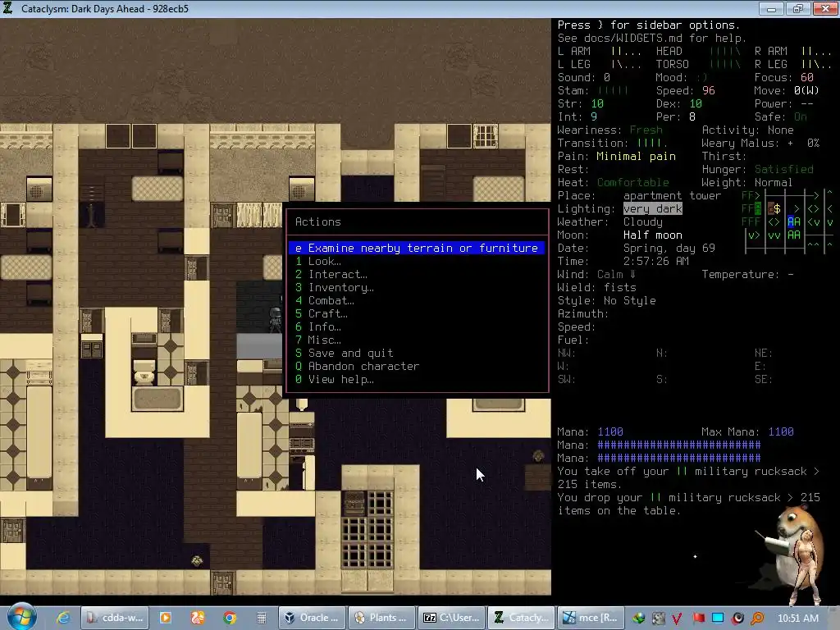Image resolution: width=840 pixels, height=630 pixels.
Task: Click red V tray icon
Action: 677,619
